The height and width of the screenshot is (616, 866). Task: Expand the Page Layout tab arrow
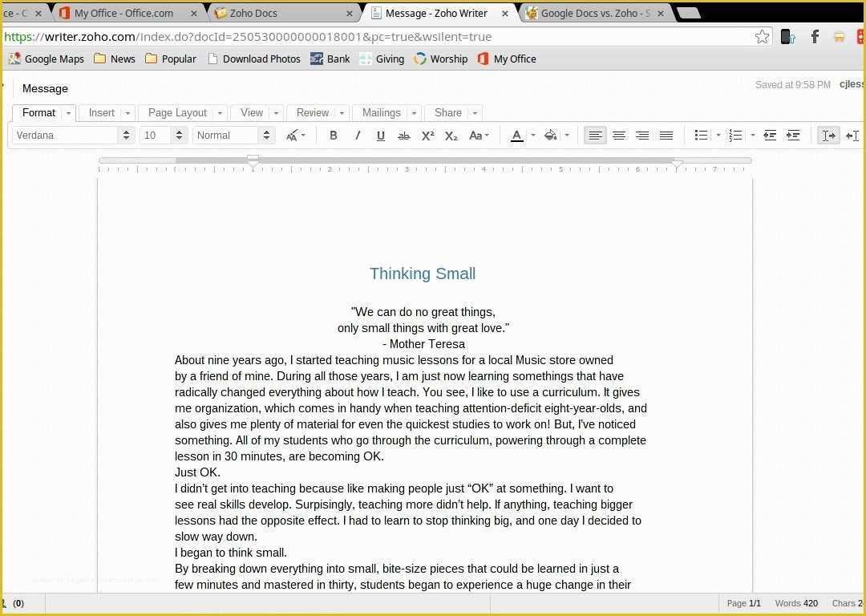point(220,113)
